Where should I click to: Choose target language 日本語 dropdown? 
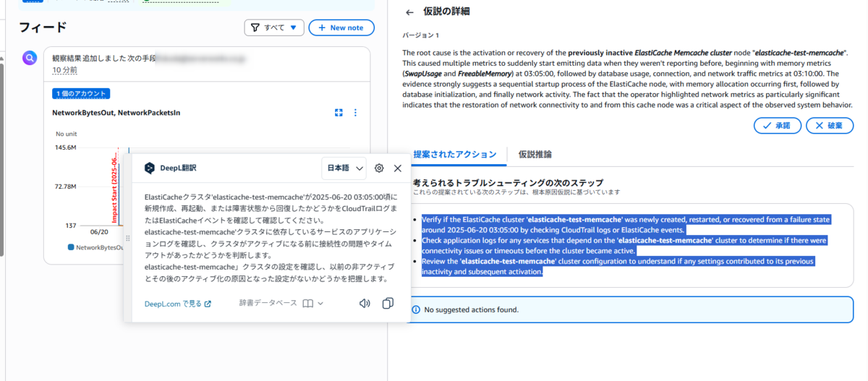344,168
